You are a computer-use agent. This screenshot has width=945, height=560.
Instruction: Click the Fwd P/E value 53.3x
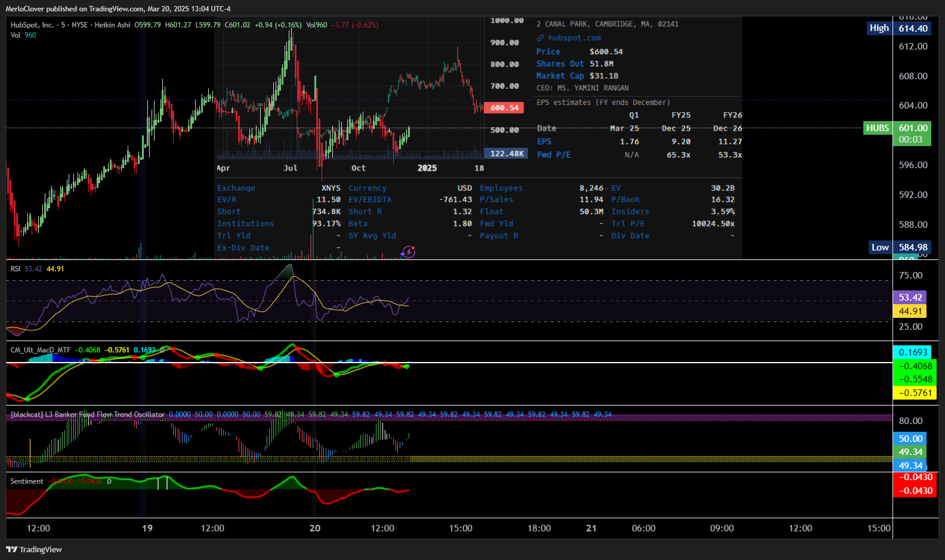click(730, 155)
